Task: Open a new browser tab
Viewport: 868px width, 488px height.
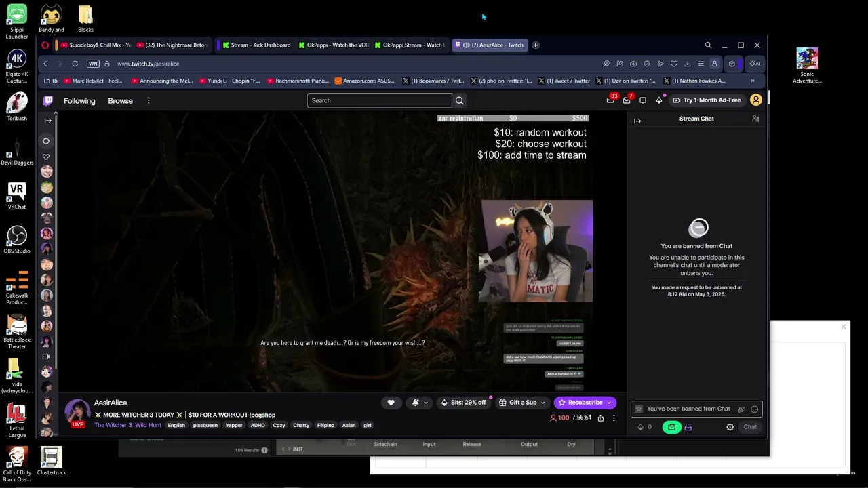Action: (536, 45)
